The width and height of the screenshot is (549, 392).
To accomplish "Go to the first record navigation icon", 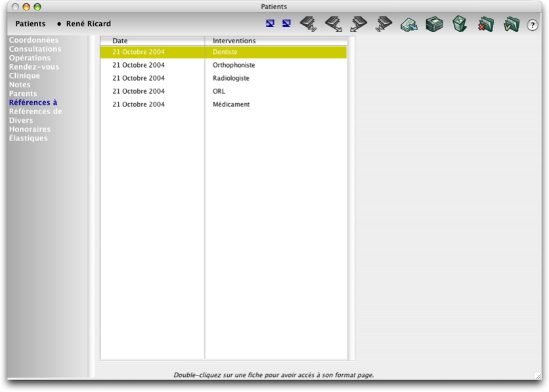I will pos(309,24).
